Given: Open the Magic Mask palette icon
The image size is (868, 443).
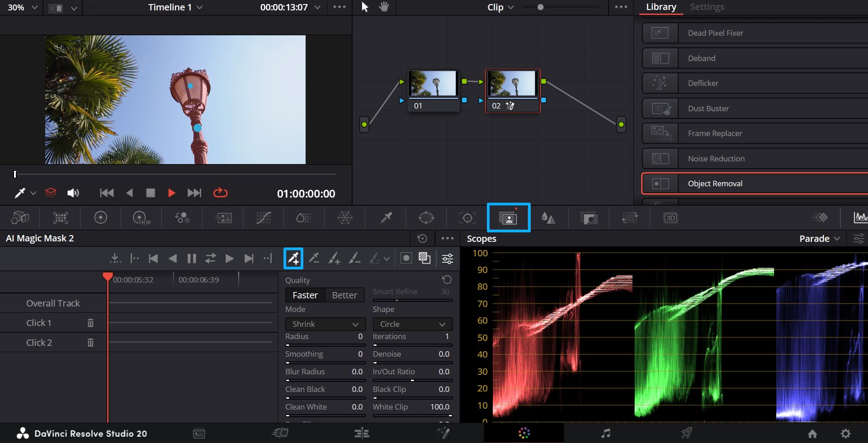Looking at the screenshot, I should (x=509, y=217).
